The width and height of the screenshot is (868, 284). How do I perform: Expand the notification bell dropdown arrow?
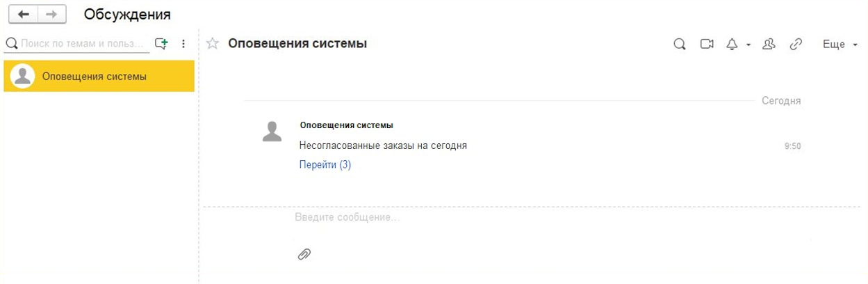(748, 45)
